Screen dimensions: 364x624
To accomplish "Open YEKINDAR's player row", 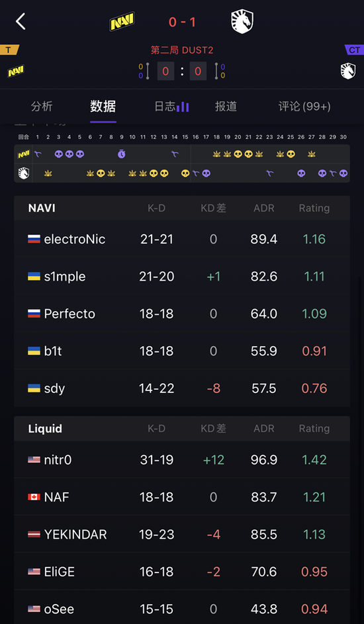I will (x=182, y=535).
